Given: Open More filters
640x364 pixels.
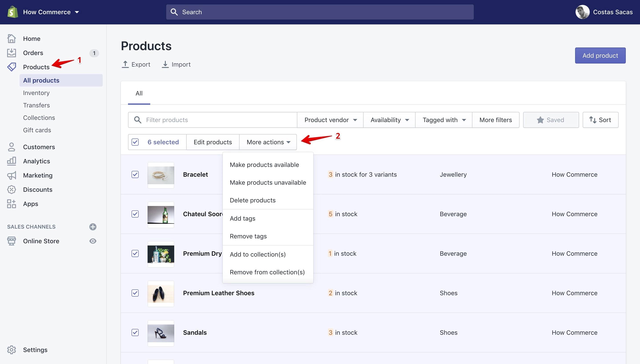Looking at the screenshot, I should coord(496,120).
